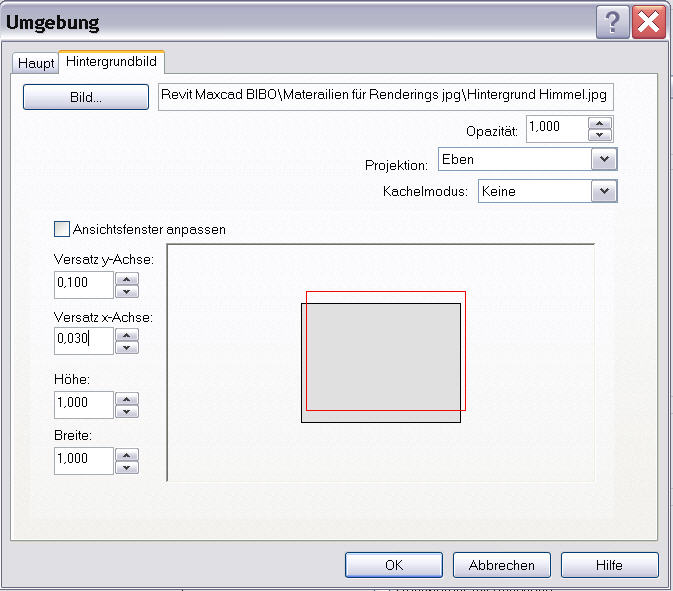Click the gray rectangle in the preview area
This screenshot has height=591, width=673.
tap(381, 363)
